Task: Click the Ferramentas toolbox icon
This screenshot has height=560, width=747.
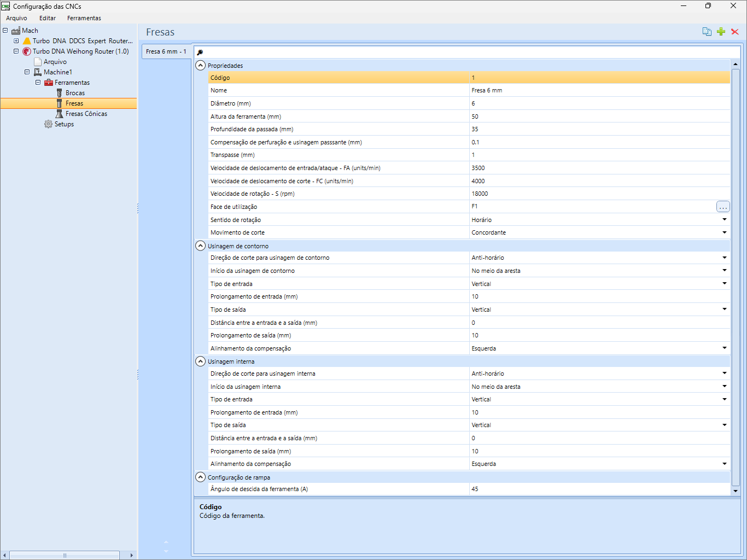Action: point(49,83)
